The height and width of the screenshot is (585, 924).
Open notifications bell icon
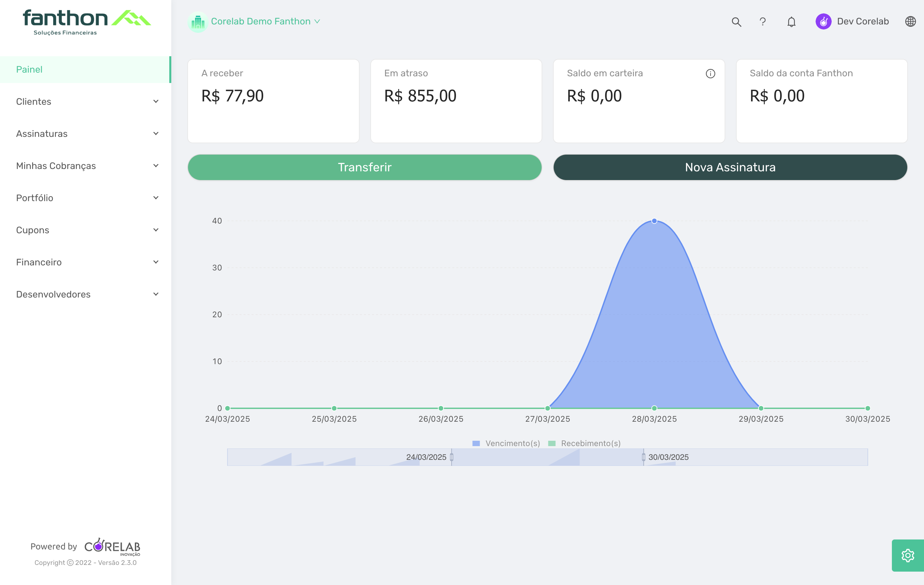[x=791, y=22]
